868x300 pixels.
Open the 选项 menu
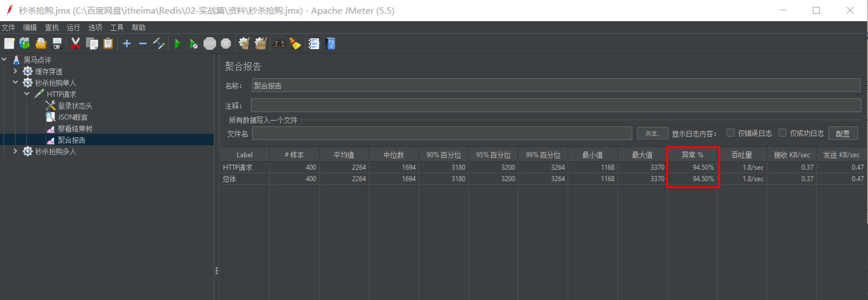pyautogui.click(x=95, y=27)
